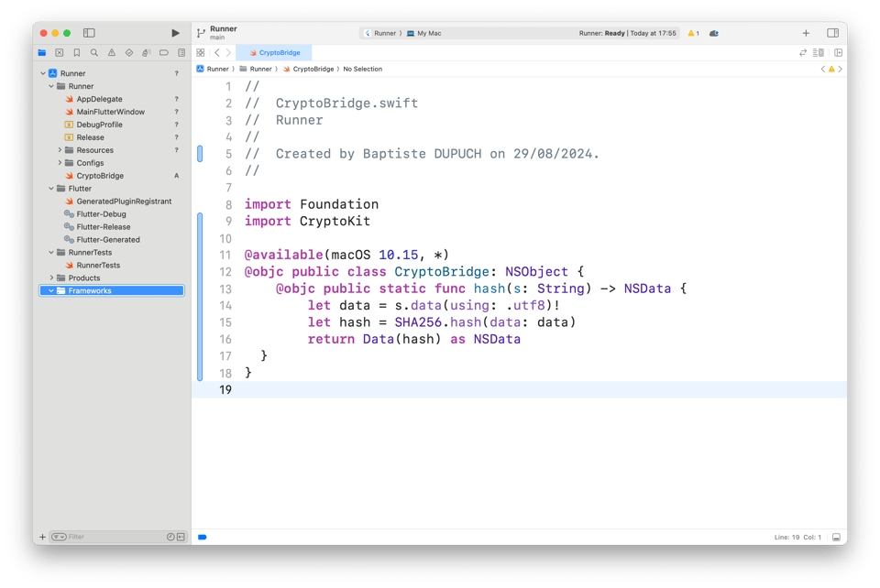Image resolution: width=880 pixels, height=588 pixels.
Task: Toggle the debug area at bottom right
Action: point(836,538)
